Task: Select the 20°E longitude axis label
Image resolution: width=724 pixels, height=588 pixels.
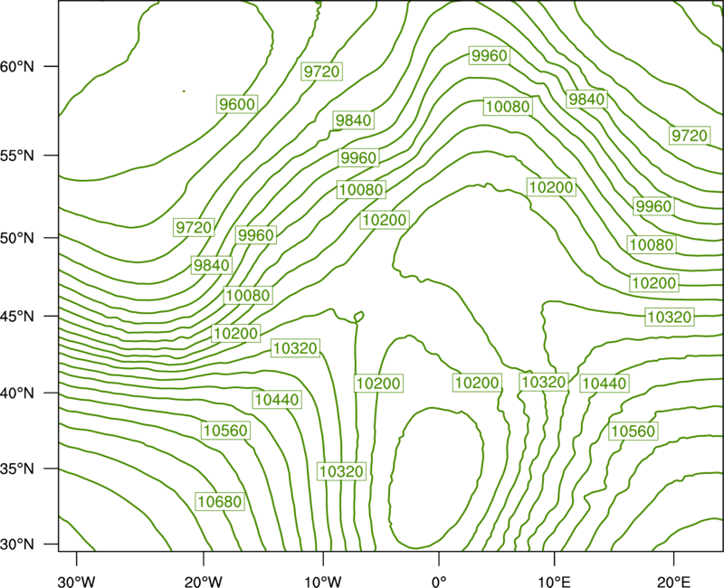Action: point(673,582)
